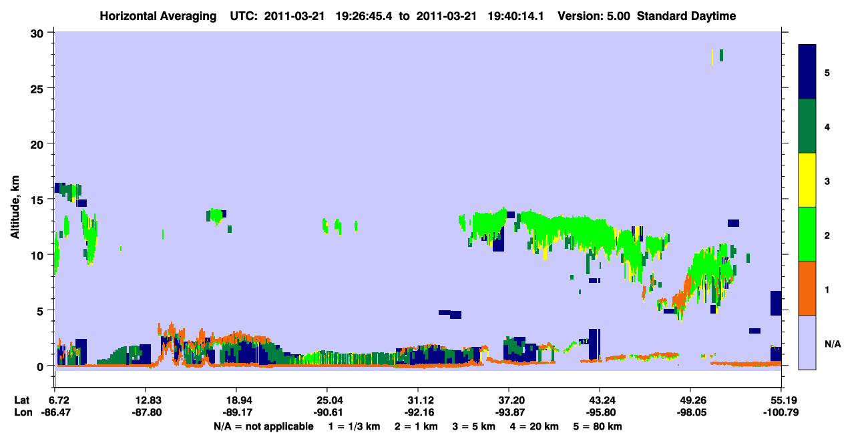Click the 'Lat' row label

pyautogui.click(x=22, y=400)
